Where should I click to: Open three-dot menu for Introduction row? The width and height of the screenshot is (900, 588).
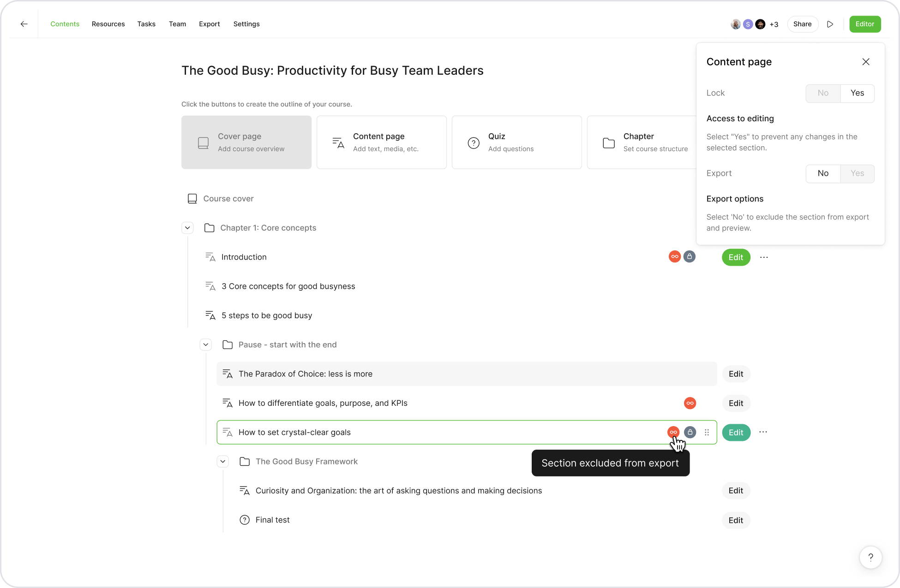pyautogui.click(x=764, y=257)
